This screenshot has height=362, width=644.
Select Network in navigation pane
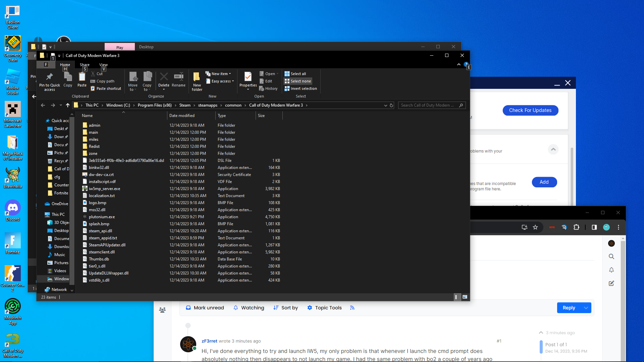click(x=59, y=290)
